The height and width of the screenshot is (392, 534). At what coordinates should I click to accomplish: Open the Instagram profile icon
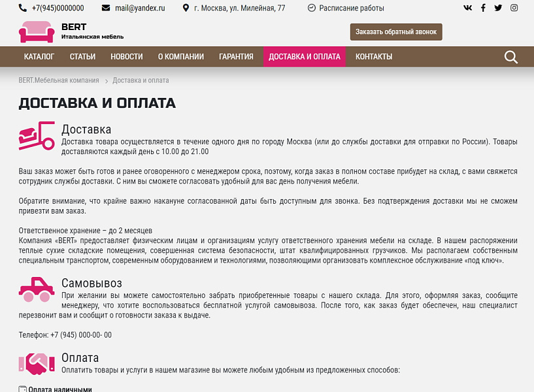tap(514, 8)
